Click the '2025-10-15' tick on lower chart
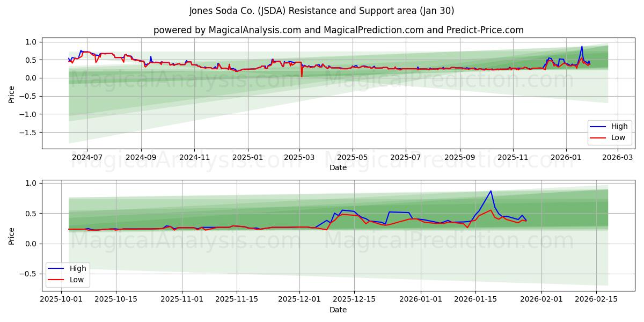Image resolution: width=644 pixels, height=322 pixels. (116, 300)
